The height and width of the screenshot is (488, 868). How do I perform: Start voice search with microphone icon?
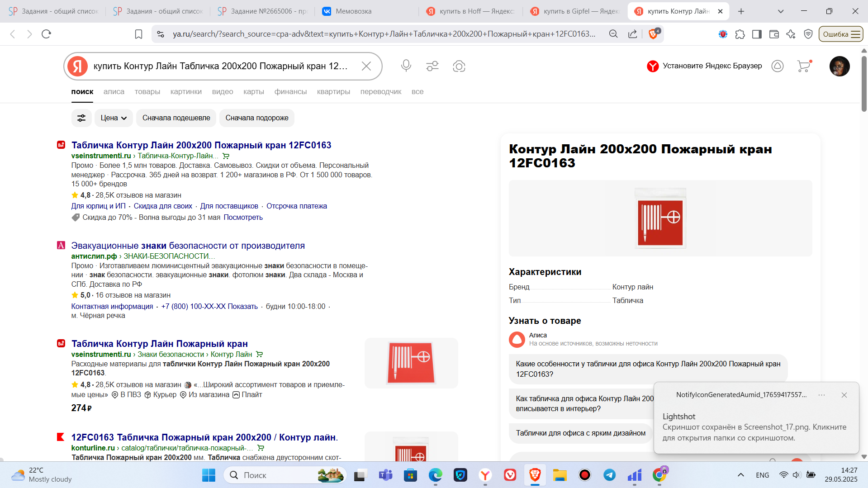pyautogui.click(x=406, y=66)
